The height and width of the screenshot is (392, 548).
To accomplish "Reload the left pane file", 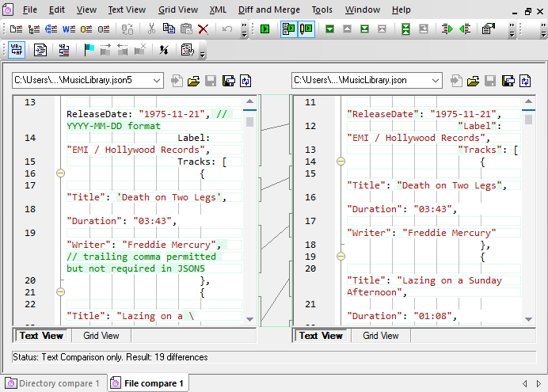I will (x=246, y=81).
